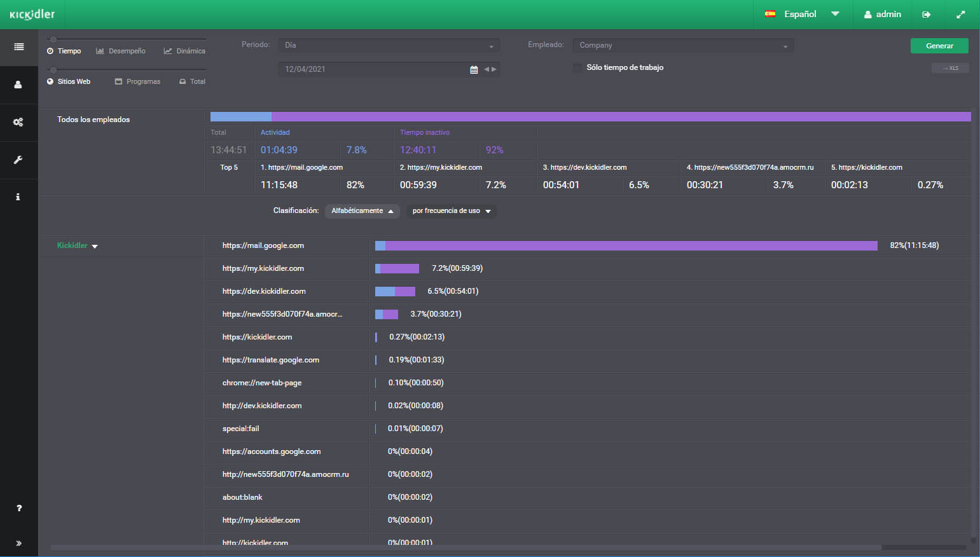This screenshot has width=980, height=557.
Task: Click the https://mail.google.com row
Action: 588,245
